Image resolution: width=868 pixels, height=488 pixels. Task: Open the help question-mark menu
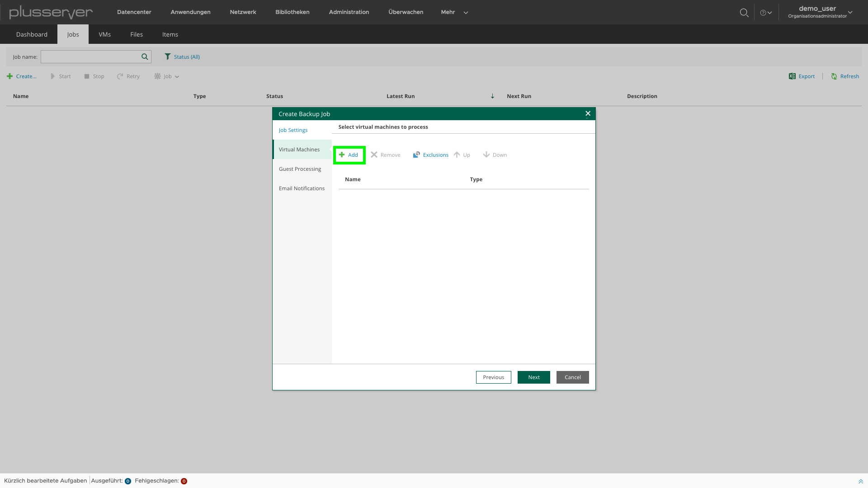pos(766,13)
